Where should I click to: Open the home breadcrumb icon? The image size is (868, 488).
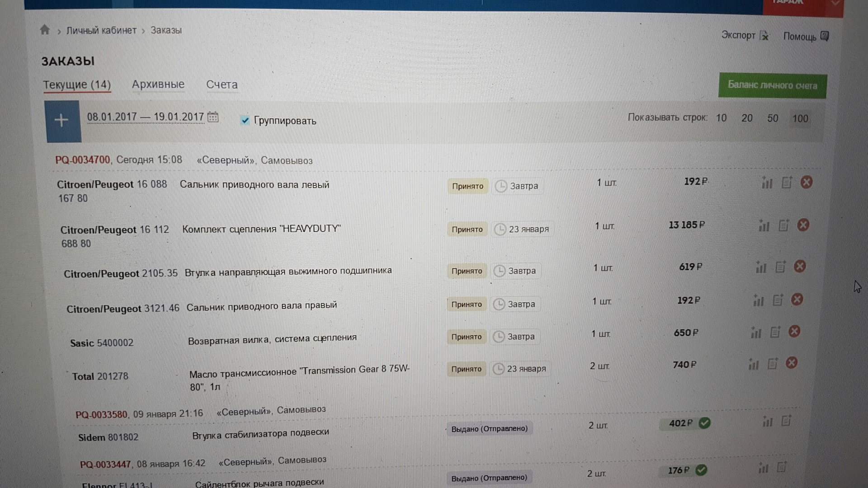click(x=45, y=29)
